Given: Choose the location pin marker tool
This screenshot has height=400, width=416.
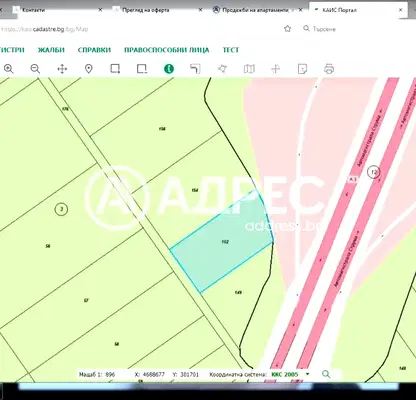Looking at the screenshot, I should coord(88,69).
